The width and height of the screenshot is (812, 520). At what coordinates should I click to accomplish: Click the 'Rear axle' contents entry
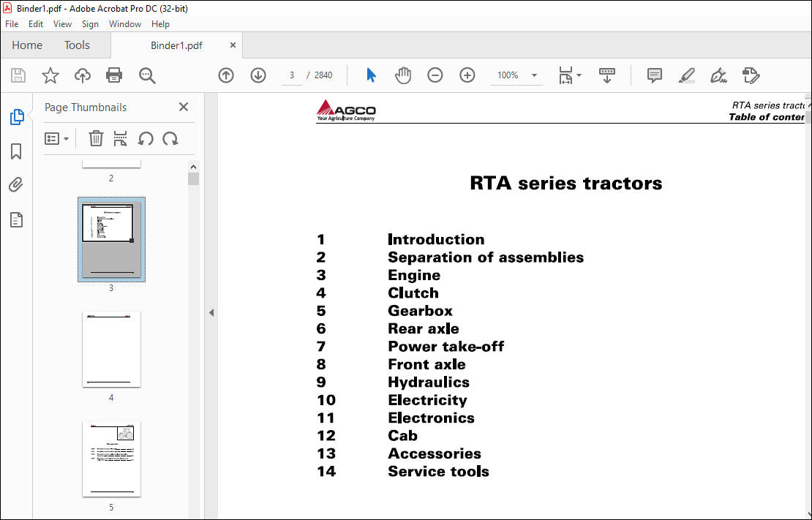(x=424, y=328)
